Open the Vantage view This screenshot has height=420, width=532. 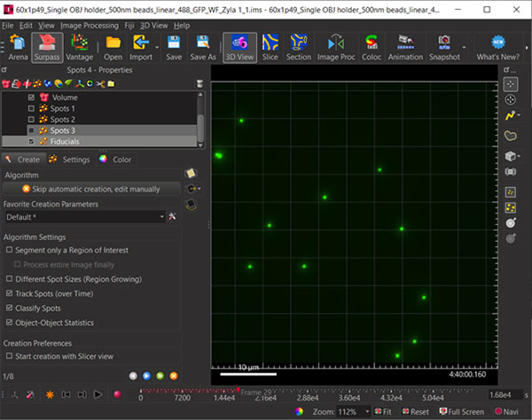[x=80, y=48]
